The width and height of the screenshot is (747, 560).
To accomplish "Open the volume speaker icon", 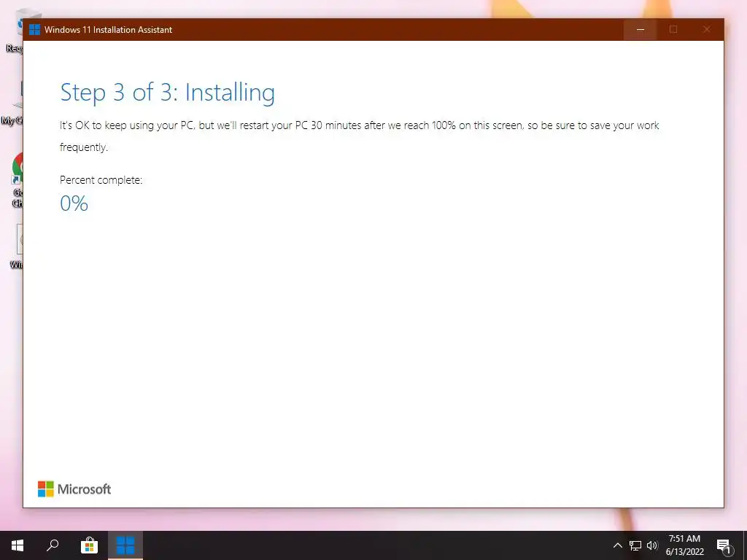I will pos(651,545).
